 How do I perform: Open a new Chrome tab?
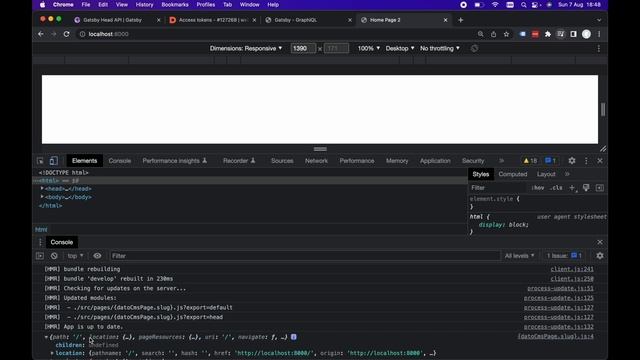(x=460, y=20)
